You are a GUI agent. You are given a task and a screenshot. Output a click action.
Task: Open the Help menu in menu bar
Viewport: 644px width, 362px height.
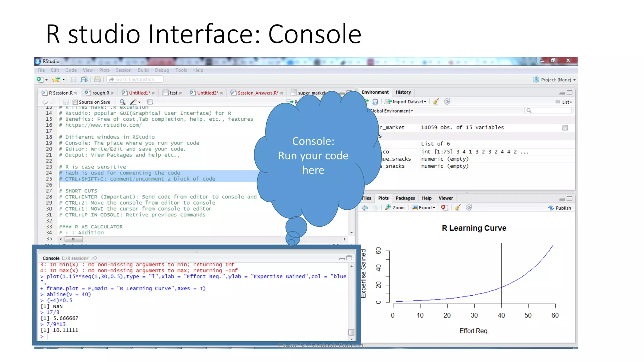tap(198, 70)
